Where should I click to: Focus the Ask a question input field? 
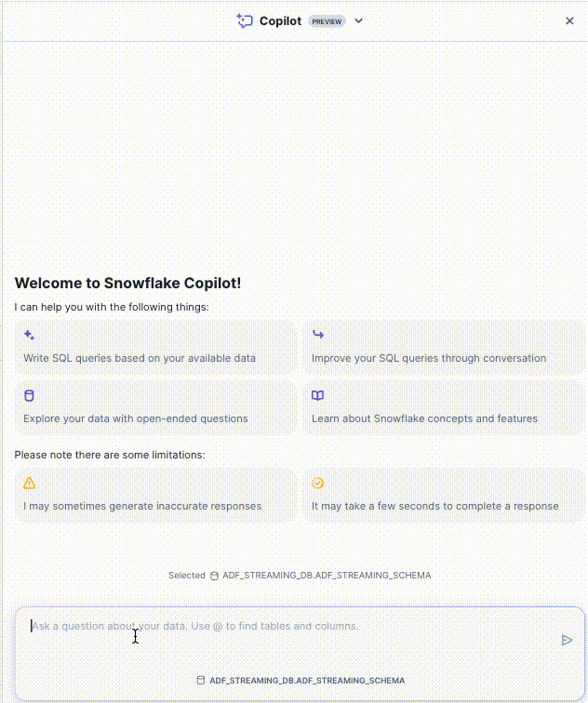pos(279,627)
